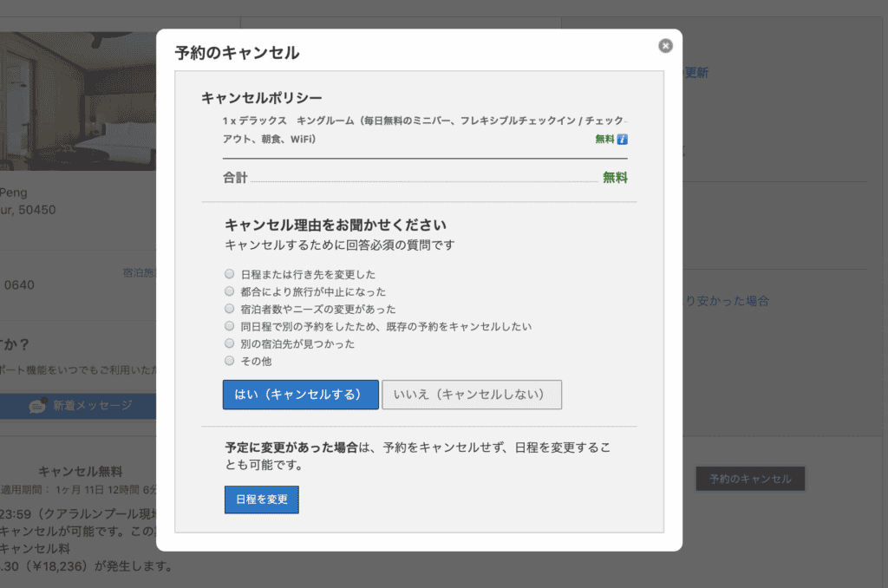The image size is (888, 588).
Task: Click いいえ（キャンセルしない）to keep booking
Action: tap(472, 395)
